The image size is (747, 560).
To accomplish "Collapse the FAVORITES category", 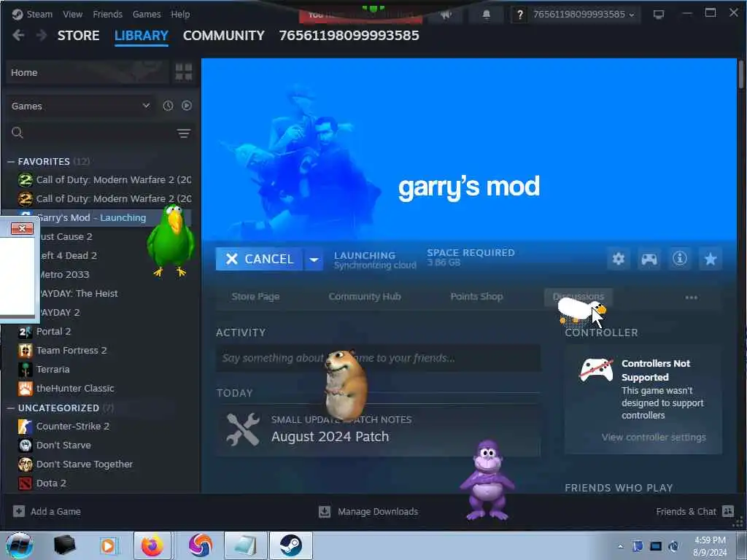I will [11, 162].
